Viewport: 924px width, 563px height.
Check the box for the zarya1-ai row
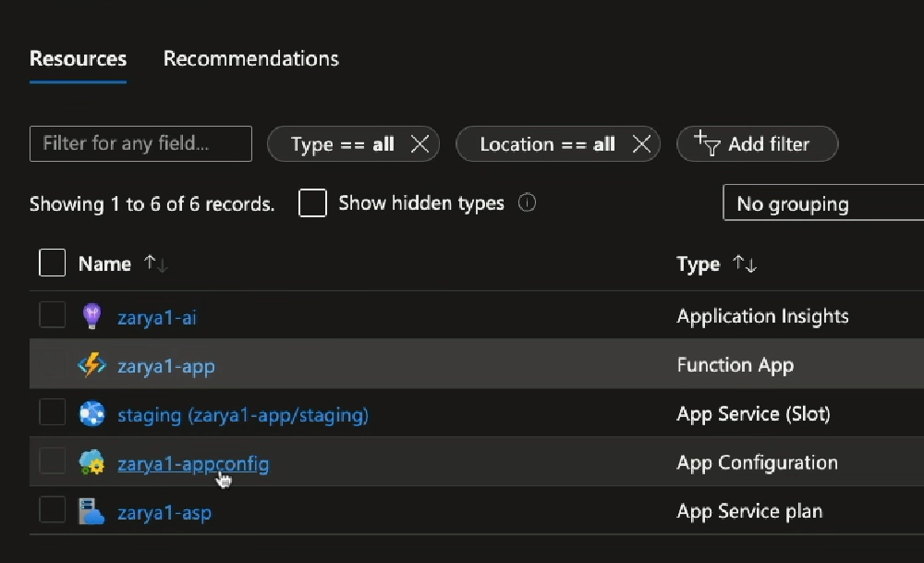click(52, 315)
